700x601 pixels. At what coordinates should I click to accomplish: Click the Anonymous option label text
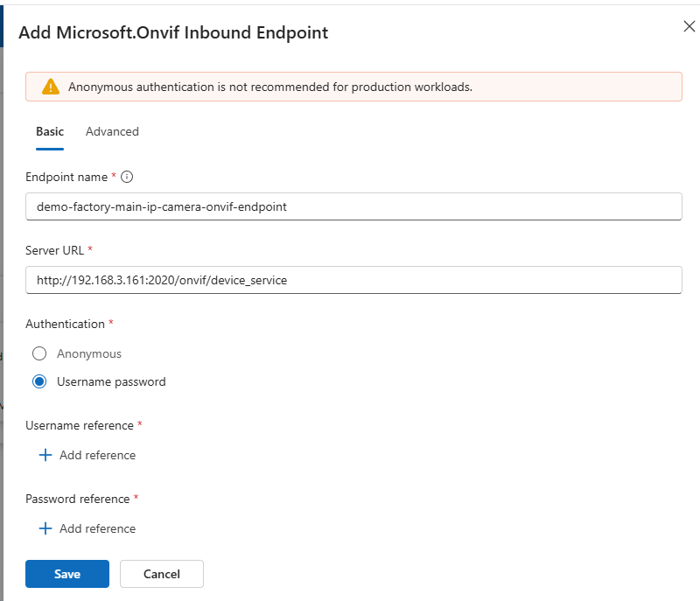(x=89, y=353)
